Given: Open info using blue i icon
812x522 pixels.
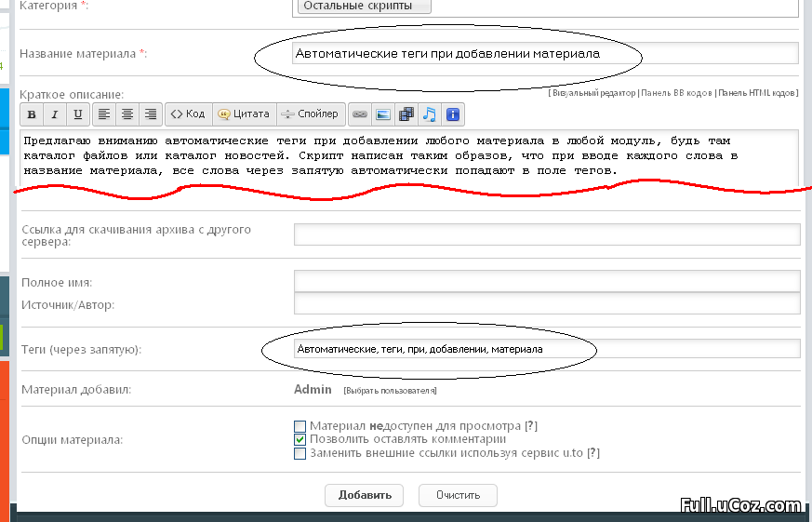Looking at the screenshot, I should pyautogui.click(x=453, y=114).
